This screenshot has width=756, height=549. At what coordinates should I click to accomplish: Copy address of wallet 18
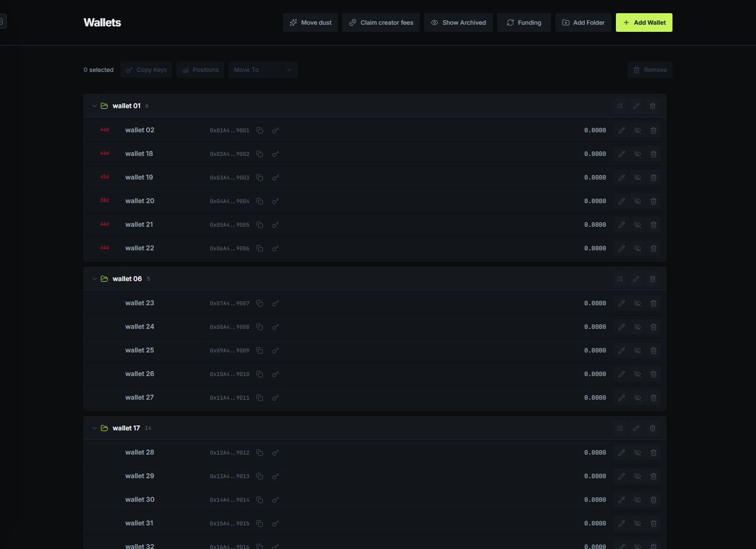tap(259, 154)
